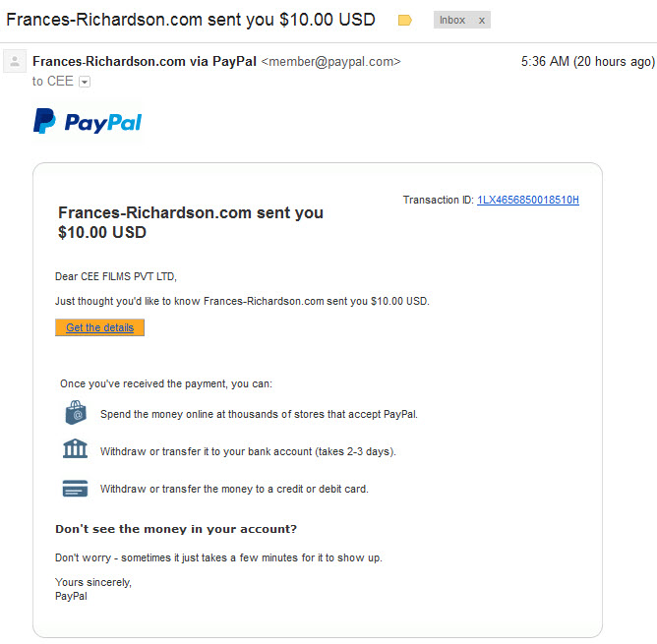
Task: Open transaction ID 1LX4656850018510H link
Action: (528, 200)
